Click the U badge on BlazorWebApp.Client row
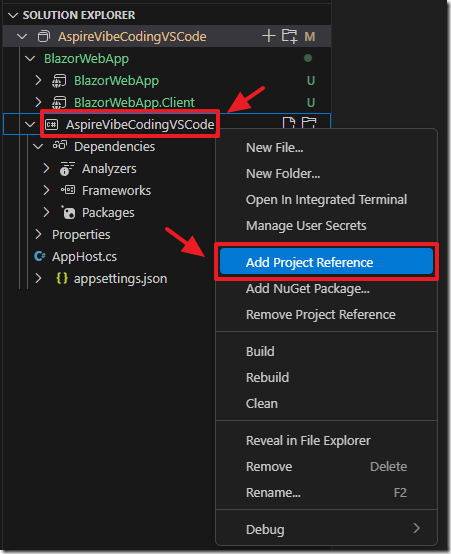Screen dimensions: 451x554 click(311, 103)
